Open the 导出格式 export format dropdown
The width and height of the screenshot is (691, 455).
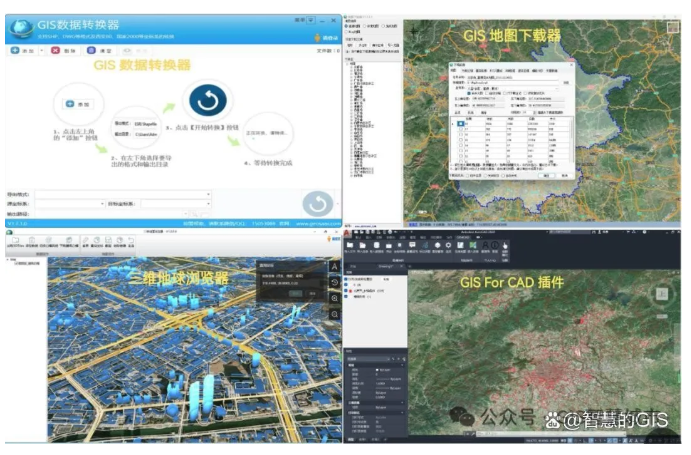[x=208, y=194]
